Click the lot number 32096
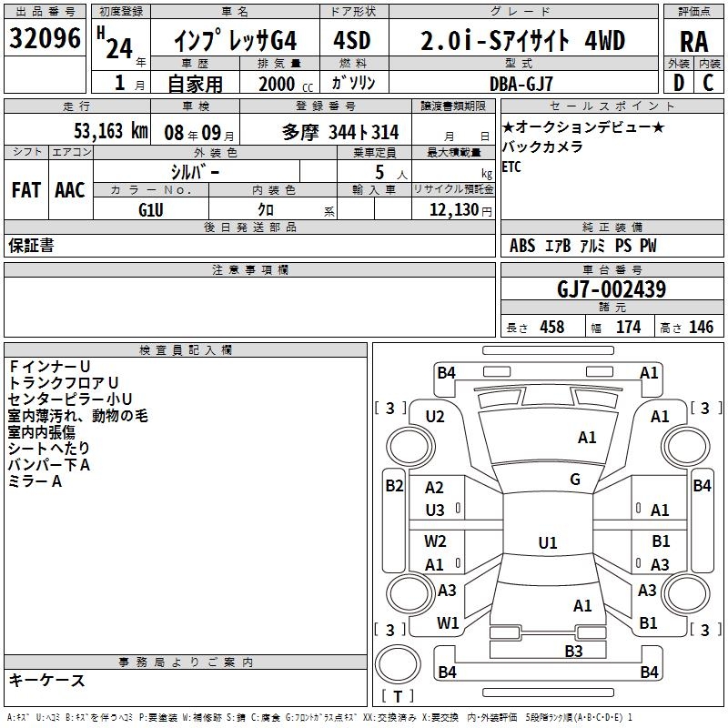This screenshot has width=728, height=728. pyautogui.click(x=45, y=38)
